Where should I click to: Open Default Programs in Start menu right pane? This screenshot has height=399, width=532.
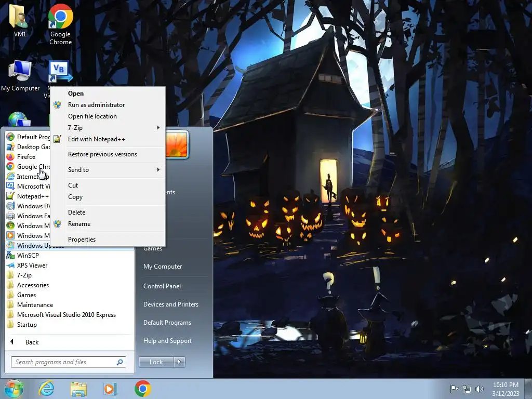coord(167,322)
